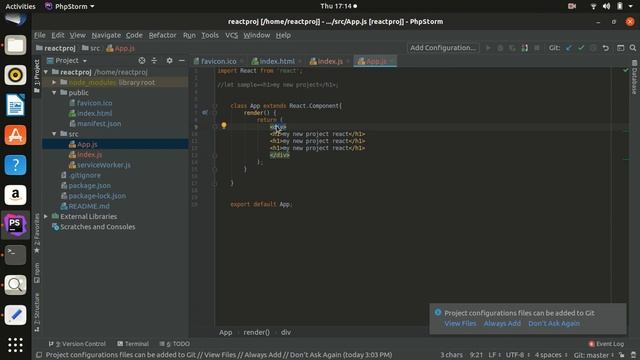Click the Search Everywhere magnifier icon
640x360 pixels.
pyautogui.click(x=633, y=48)
